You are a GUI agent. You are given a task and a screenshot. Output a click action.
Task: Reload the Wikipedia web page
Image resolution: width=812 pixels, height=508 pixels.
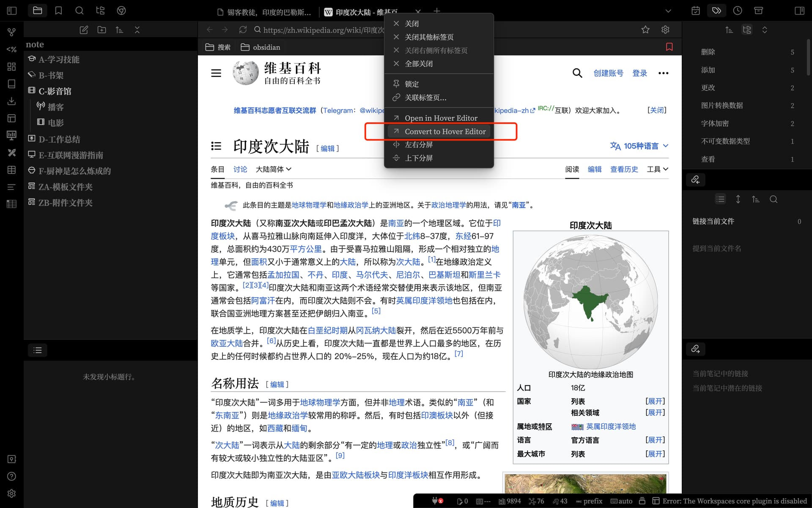pyautogui.click(x=243, y=30)
